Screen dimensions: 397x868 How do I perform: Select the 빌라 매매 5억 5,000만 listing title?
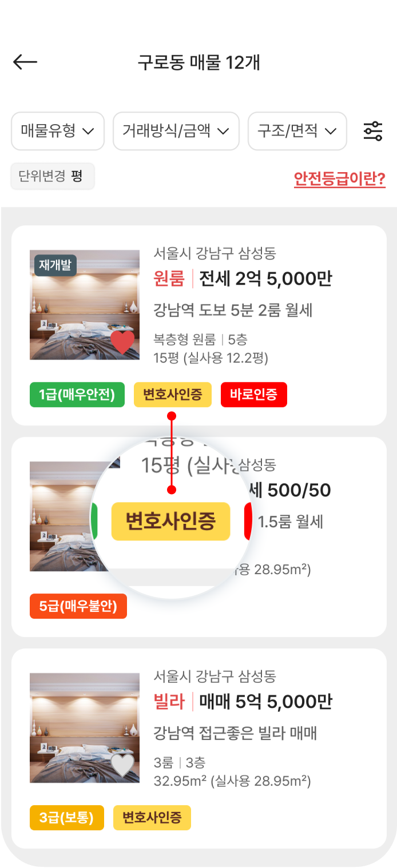pos(243,702)
